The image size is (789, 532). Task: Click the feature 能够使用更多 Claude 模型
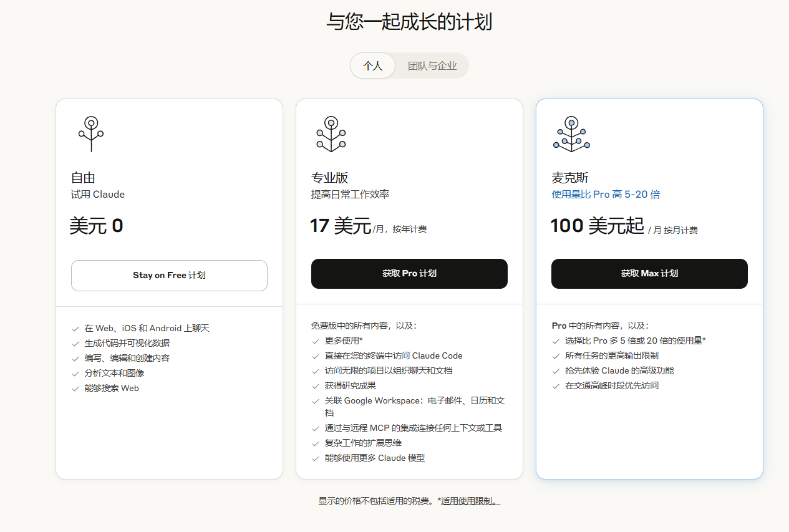point(375,458)
